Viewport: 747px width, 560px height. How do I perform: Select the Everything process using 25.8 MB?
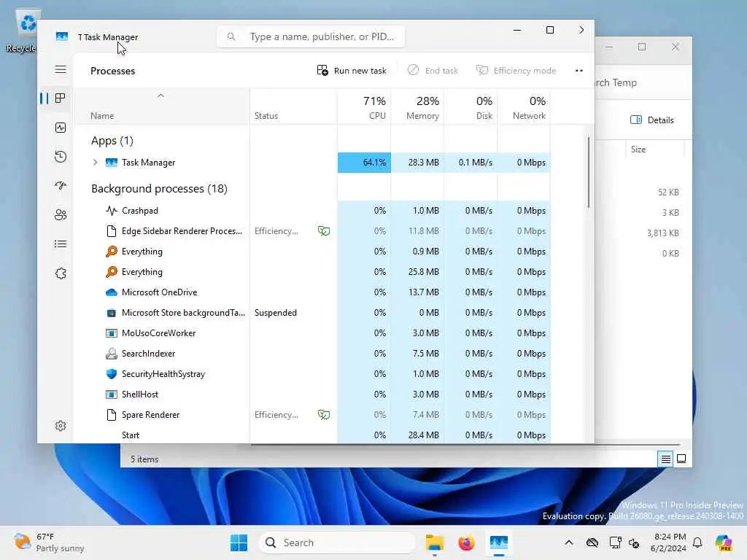(x=312, y=272)
